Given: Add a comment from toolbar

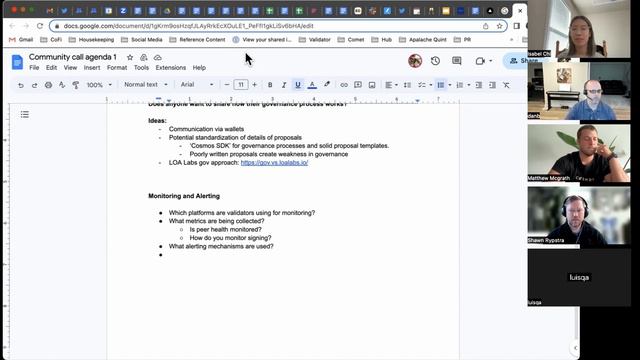Looking at the screenshot, I should point(358,85).
